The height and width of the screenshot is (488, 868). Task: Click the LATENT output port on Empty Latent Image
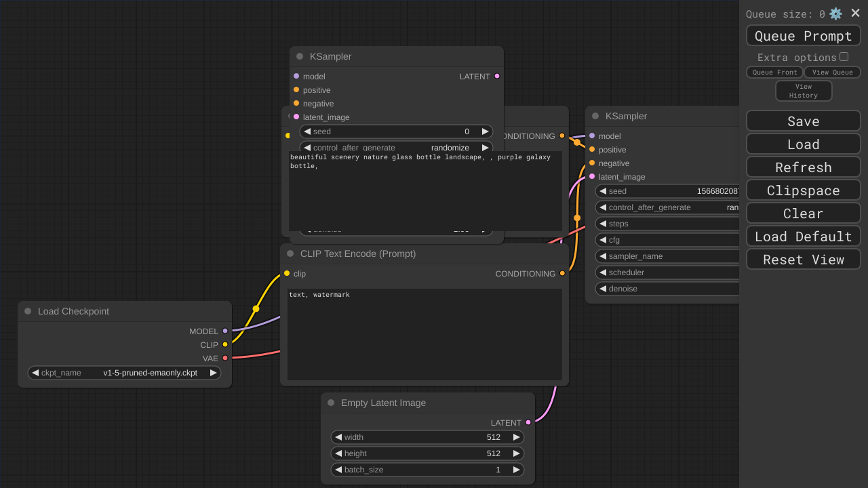528,422
